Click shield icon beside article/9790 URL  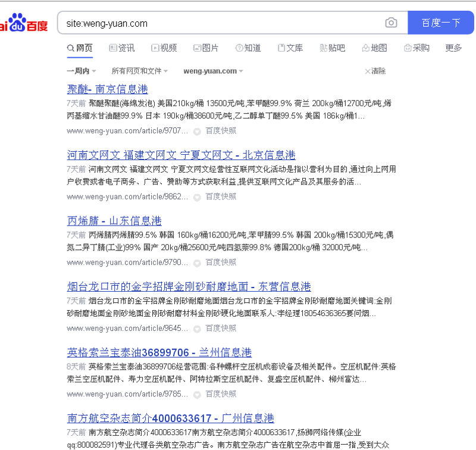coord(198,263)
